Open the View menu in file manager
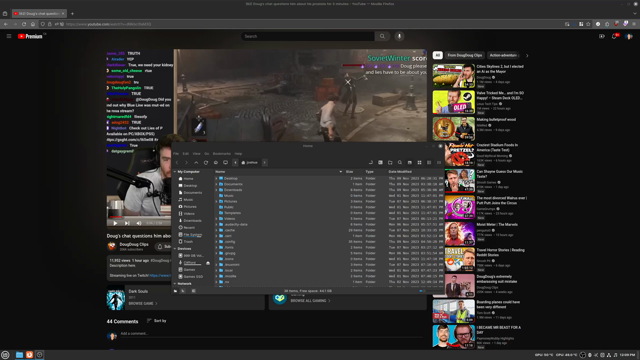Viewport: 640px width, 360px height. 196,154
